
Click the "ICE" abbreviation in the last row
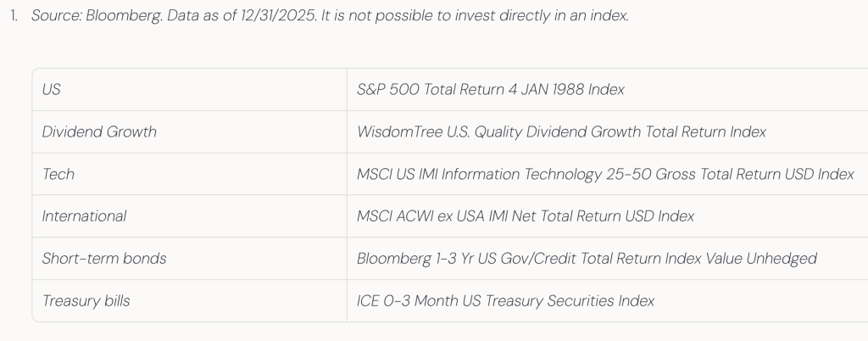pyautogui.click(x=369, y=301)
